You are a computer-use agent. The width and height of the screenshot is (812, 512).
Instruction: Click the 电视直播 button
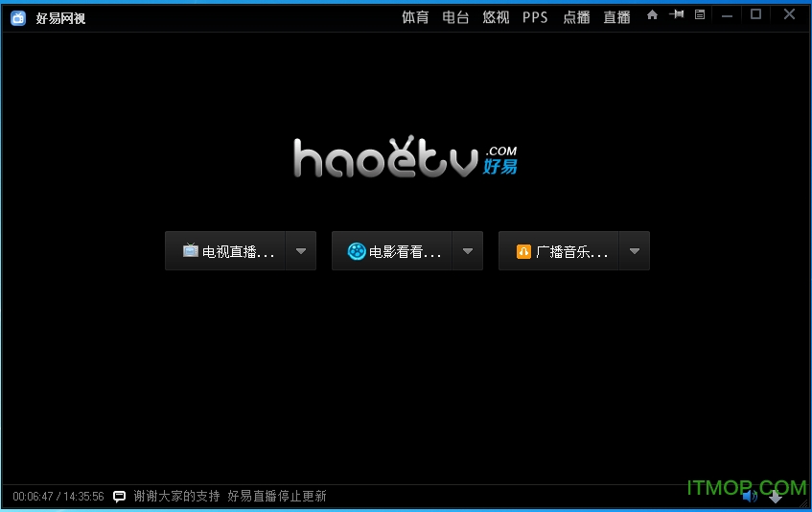225,251
